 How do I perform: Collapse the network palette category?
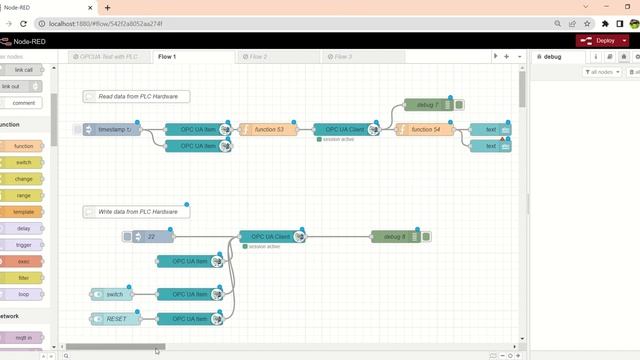[x=24, y=316]
